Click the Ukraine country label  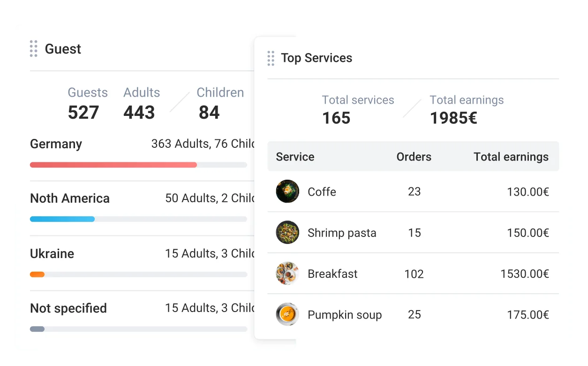52,254
